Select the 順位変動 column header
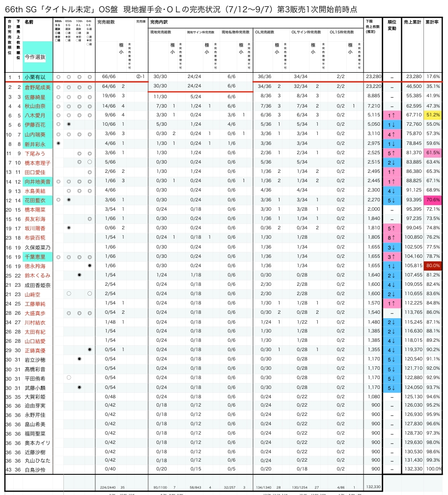Screen dimensions: 448x495 pyautogui.click(x=392, y=25)
